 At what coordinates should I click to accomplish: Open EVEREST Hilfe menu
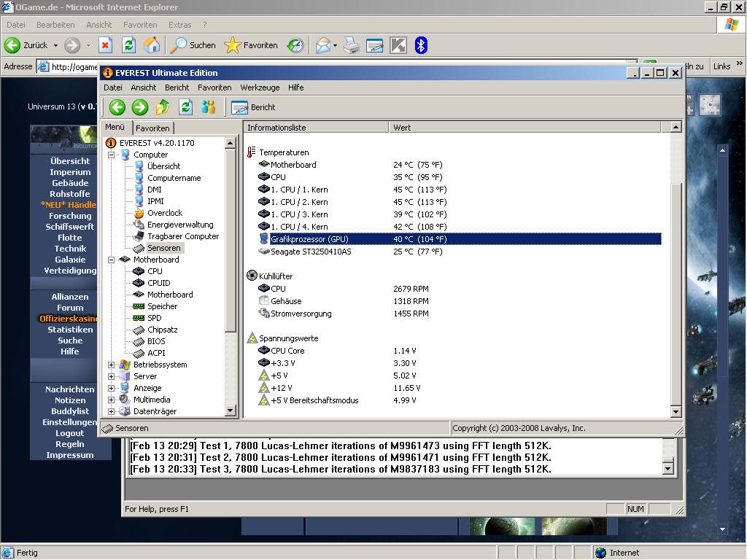[296, 87]
